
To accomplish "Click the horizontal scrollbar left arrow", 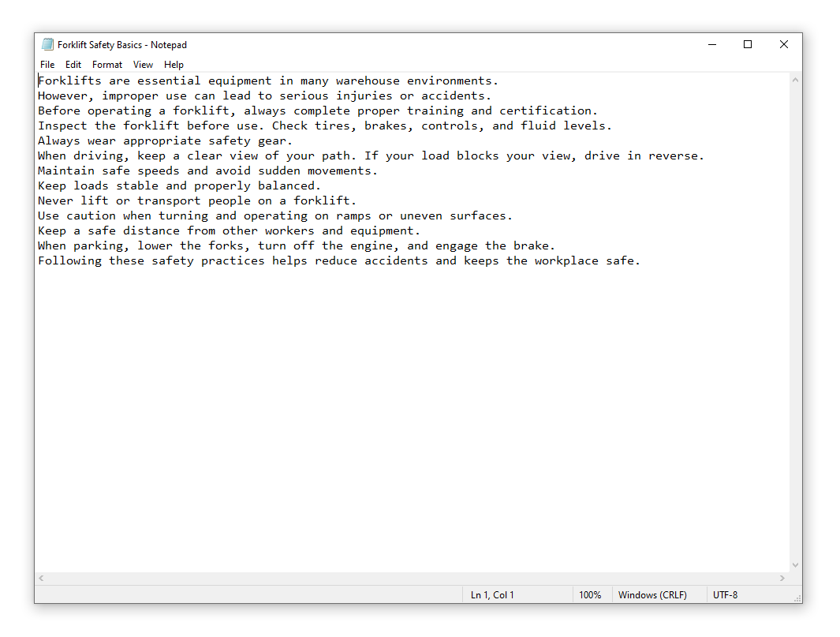I will (41, 578).
